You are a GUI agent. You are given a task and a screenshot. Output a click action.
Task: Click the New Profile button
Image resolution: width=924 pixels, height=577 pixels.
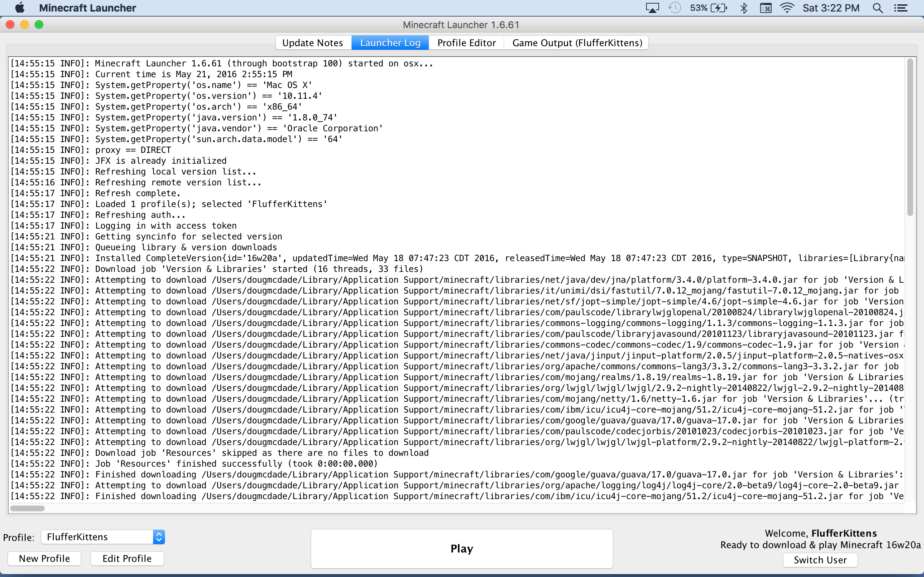(x=44, y=558)
